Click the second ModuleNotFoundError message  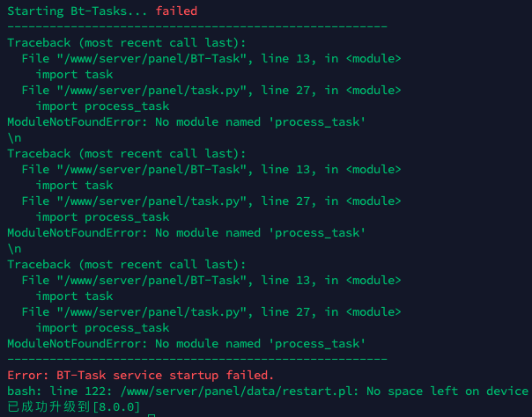pos(186,232)
